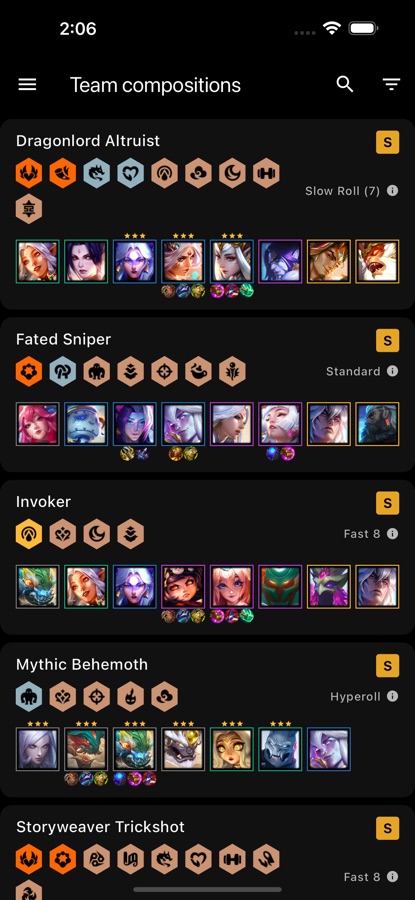Tap the search magnifier icon
Image resolution: width=415 pixels, height=900 pixels.
pyautogui.click(x=344, y=84)
